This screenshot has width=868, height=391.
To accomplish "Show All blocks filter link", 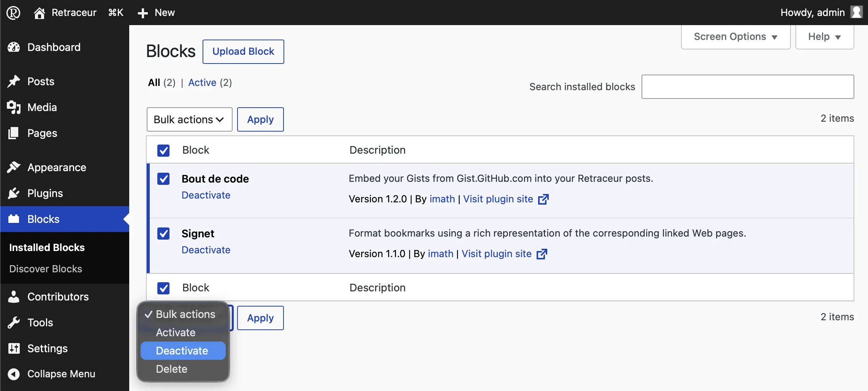I will tap(154, 83).
